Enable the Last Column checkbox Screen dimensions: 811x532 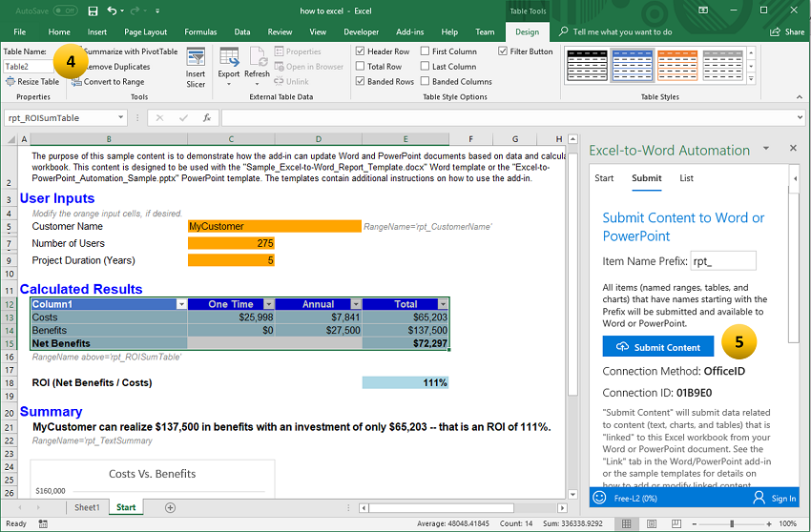(x=426, y=66)
